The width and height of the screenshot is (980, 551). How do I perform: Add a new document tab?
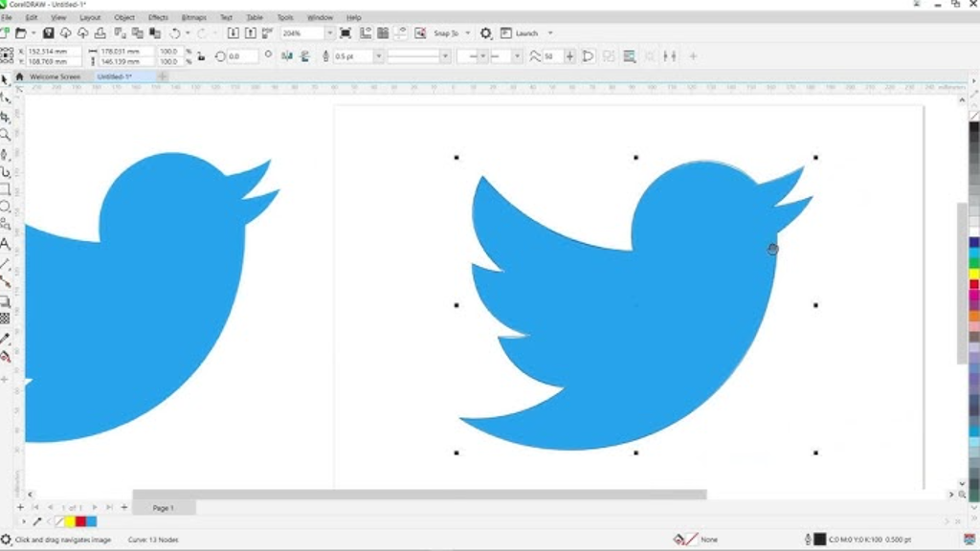(x=163, y=77)
